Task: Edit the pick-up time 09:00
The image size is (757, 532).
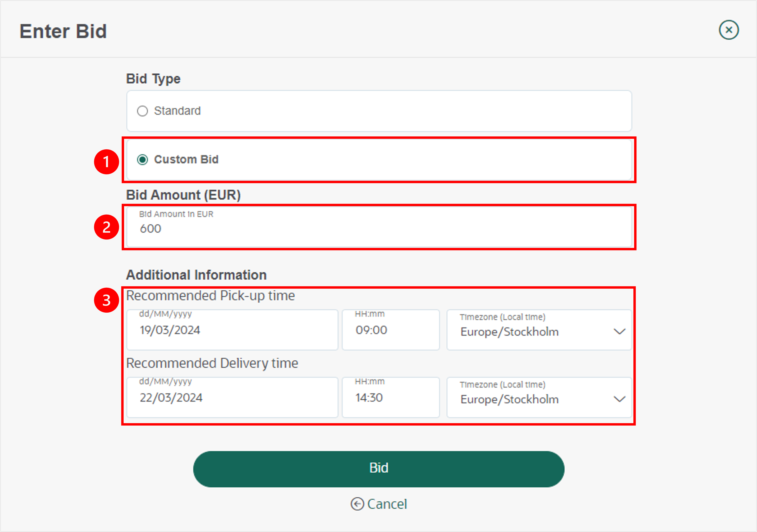Action: point(391,330)
